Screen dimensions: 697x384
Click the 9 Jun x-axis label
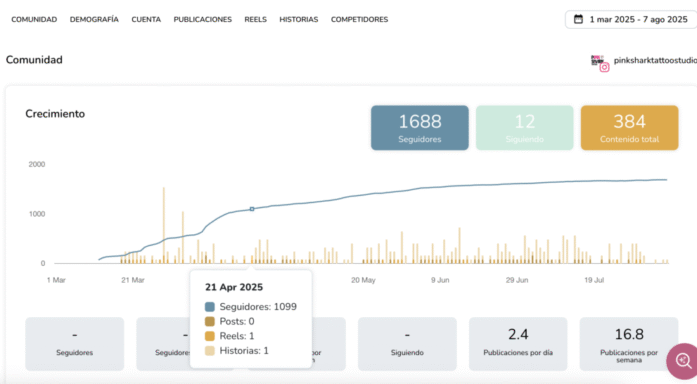[x=440, y=280]
